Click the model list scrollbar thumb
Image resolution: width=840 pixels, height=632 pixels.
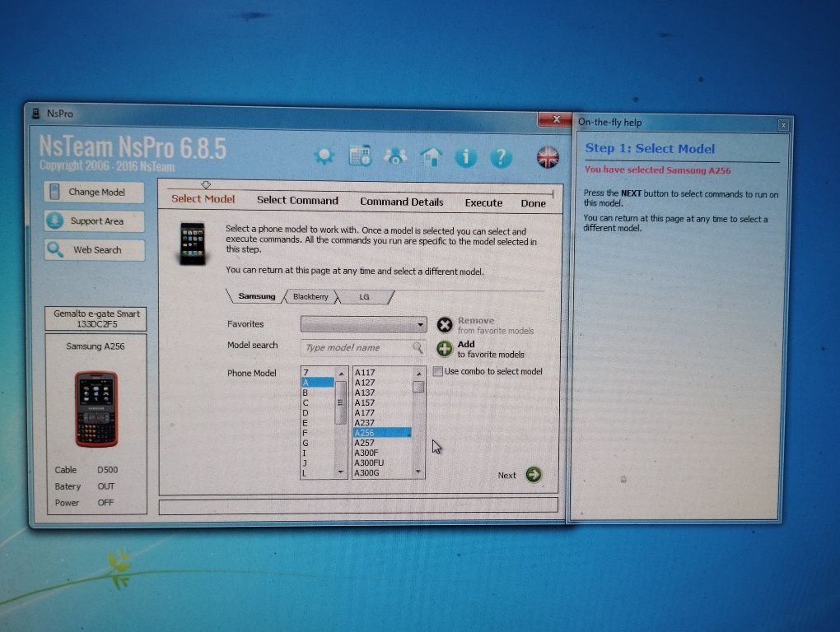[418, 387]
